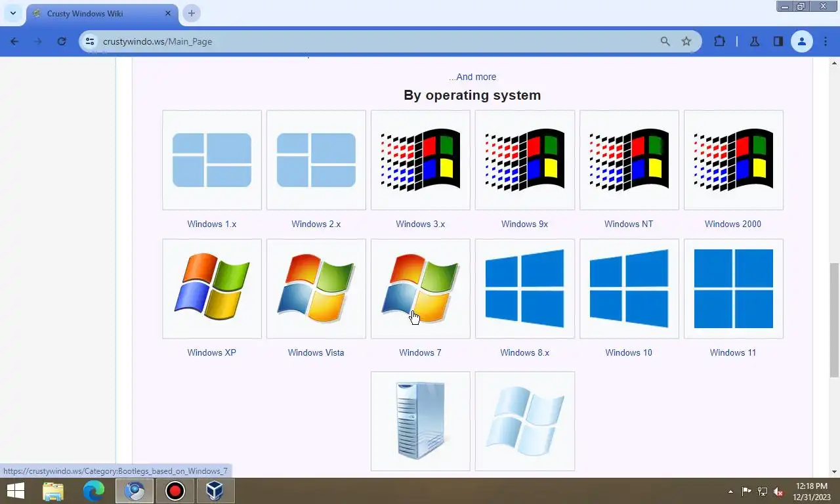The image size is (840, 504).
Task: Follow the Windows 8.x text link
Action: coord(525,352)
